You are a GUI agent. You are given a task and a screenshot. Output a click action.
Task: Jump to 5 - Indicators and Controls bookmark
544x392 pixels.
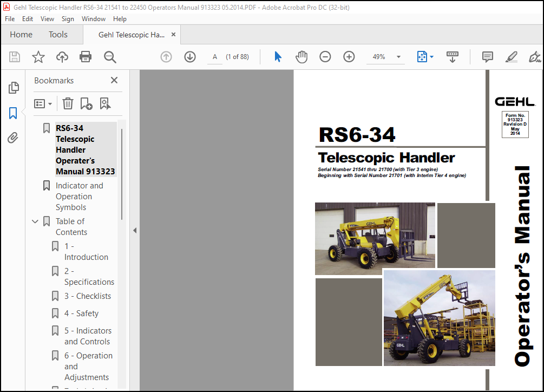[x=88, y=336]
